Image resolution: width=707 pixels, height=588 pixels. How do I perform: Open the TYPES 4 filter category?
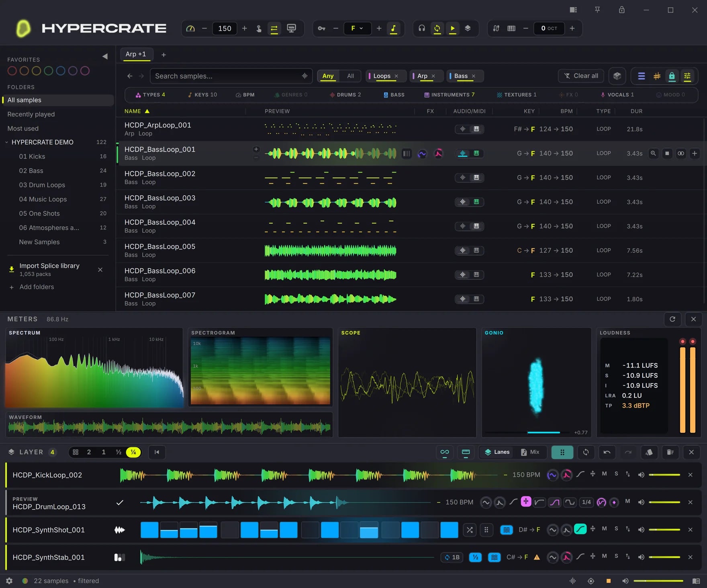(151, 95)
